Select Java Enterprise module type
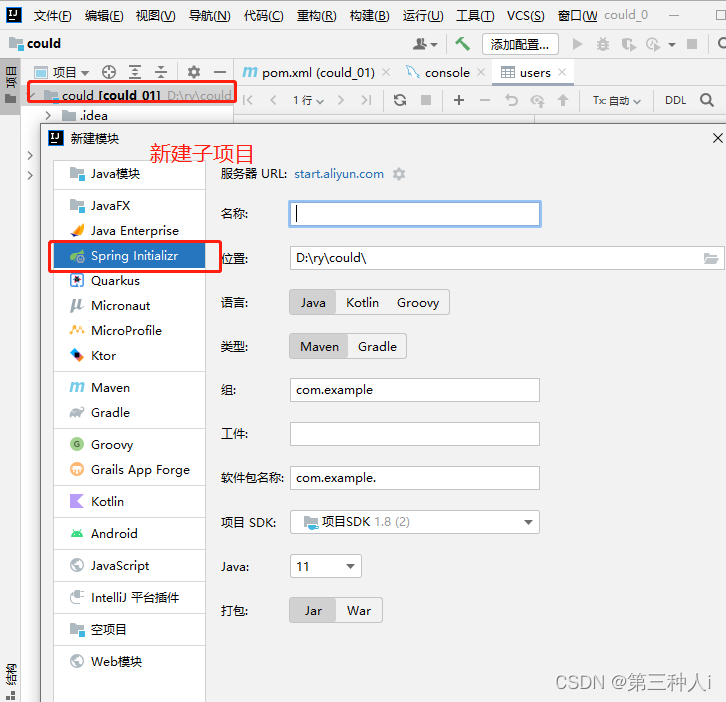The width and height of the screenshot is (726, 702). tap(129, 231)
